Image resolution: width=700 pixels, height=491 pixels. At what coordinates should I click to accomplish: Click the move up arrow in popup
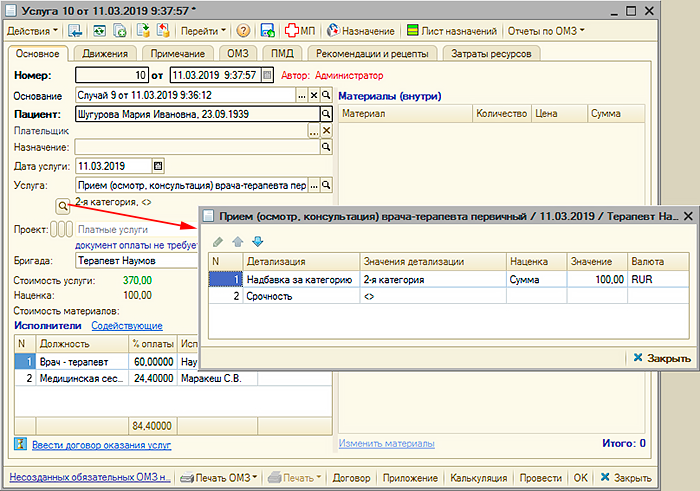[x=238, y=241]
